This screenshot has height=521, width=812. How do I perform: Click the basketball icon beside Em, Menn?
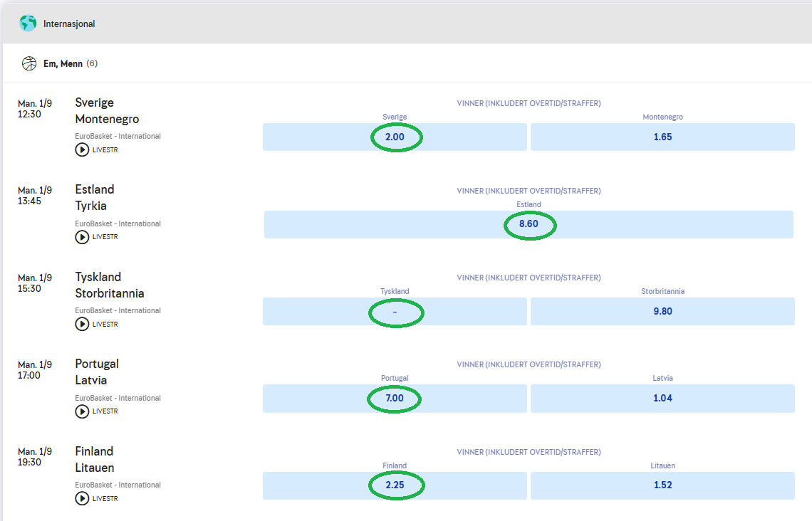[x=29, y=63]
